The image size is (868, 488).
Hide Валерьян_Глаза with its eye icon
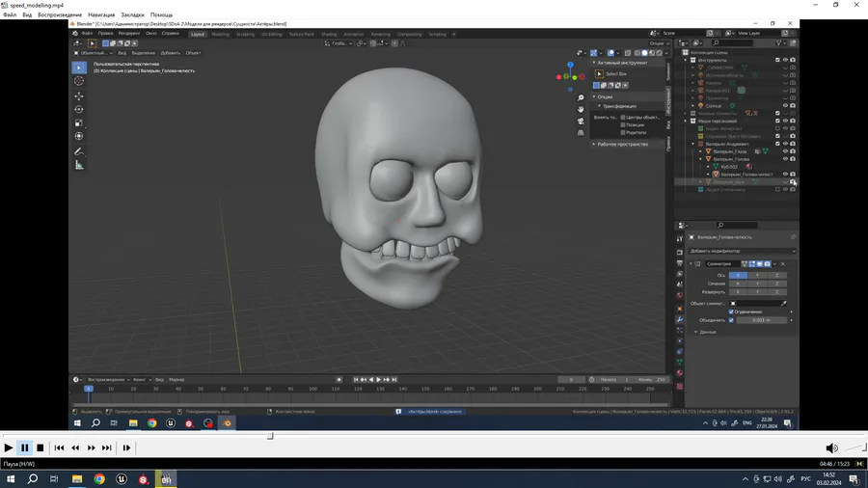[x=785, y=151]
